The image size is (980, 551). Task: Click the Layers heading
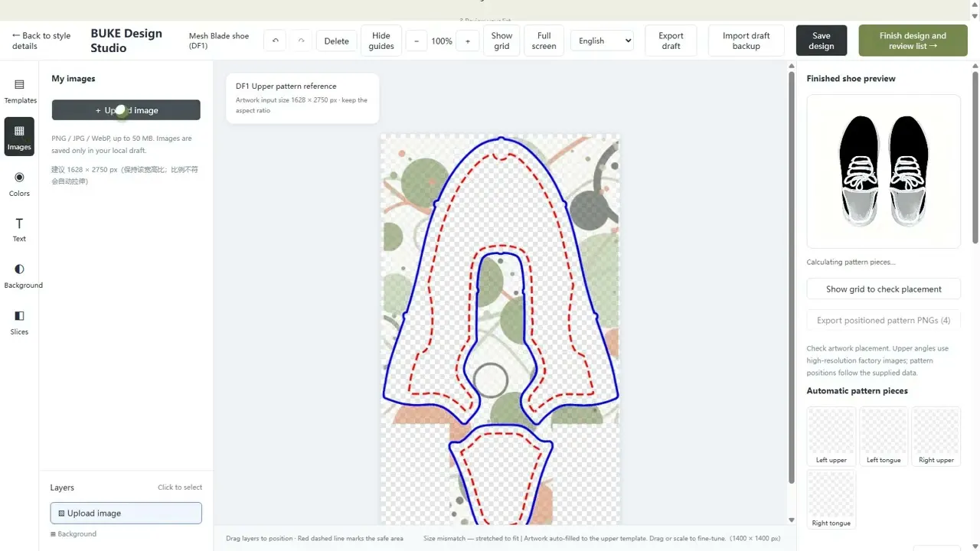[62, 487]
